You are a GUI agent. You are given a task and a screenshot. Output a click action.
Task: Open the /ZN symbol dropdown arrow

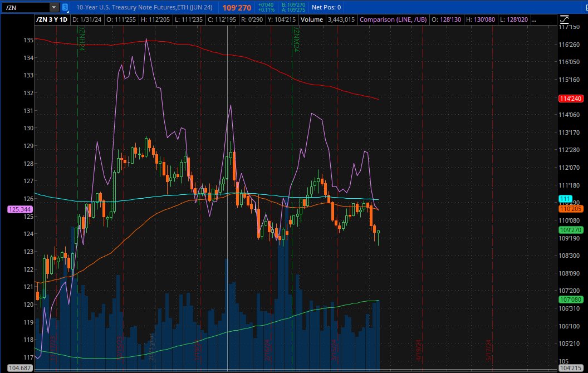point(54,7)
